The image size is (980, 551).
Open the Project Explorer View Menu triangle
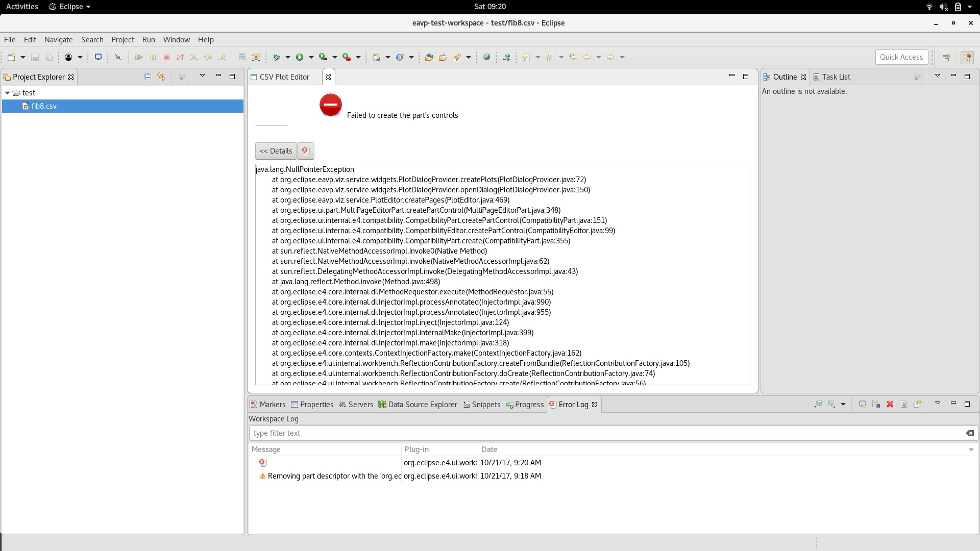pyautogui.click(x=203, y=76)
